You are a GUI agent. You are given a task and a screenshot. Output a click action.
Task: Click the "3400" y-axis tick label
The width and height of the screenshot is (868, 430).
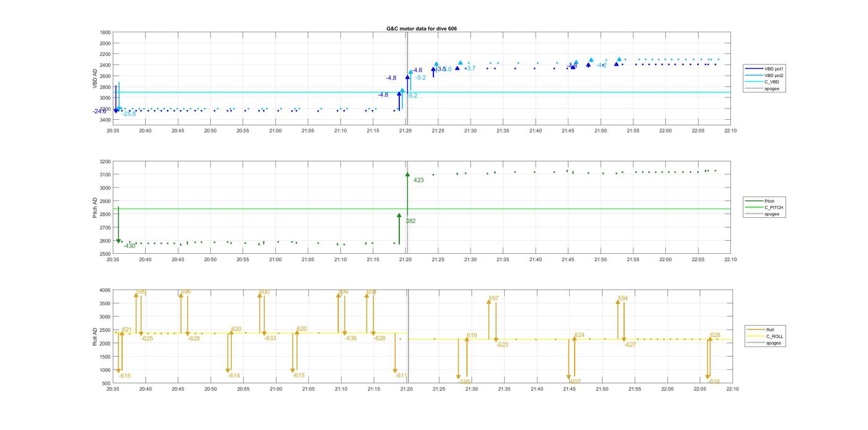(x=105, y=120)
